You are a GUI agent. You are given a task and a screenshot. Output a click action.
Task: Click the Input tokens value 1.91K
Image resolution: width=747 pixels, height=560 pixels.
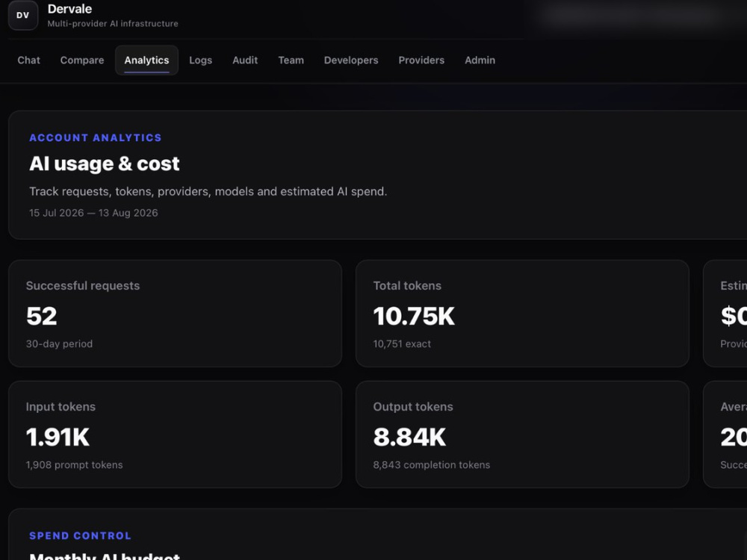(58, 437)
